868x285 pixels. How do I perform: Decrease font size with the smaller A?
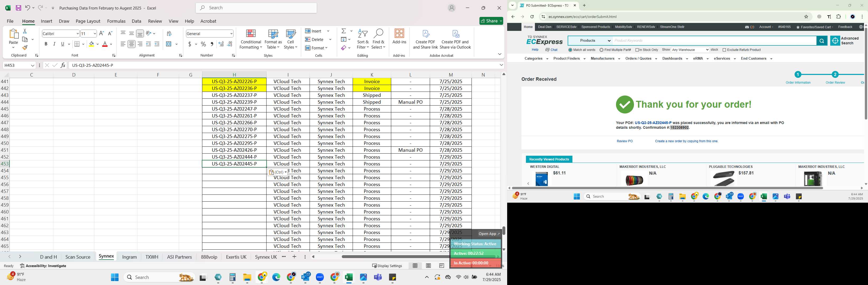pyautogui.click(x=110, y=33)
